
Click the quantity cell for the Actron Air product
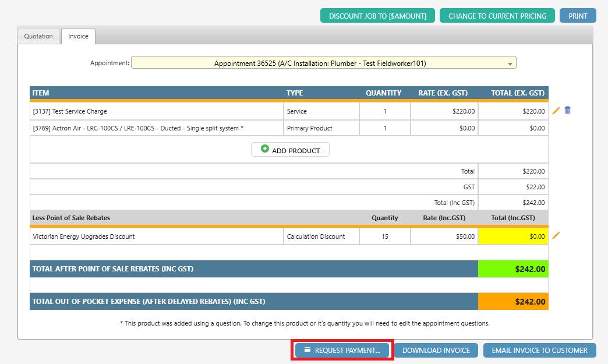[x=384, y=128]
